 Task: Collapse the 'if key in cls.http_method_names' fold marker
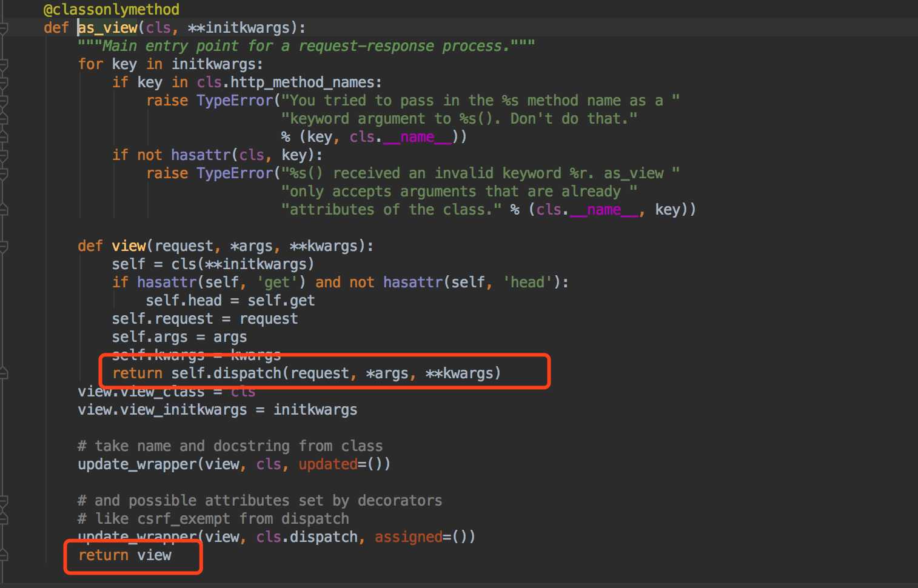[3, 82]
